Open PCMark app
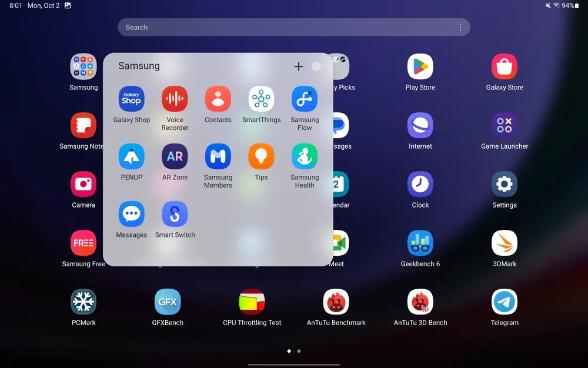The width and height of the screenshot is (588, 368). [x=83, y=302]
